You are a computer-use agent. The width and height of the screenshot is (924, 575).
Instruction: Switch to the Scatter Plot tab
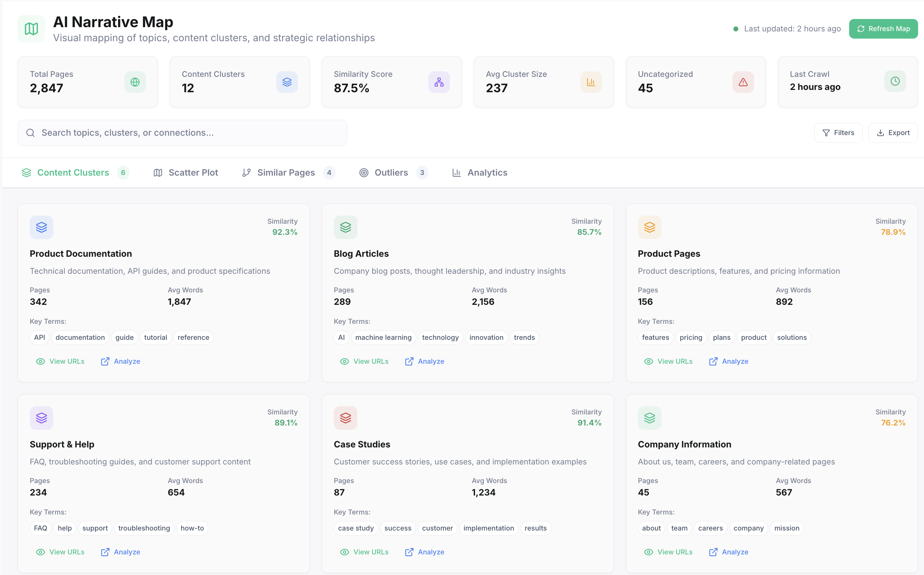point(185,173)
